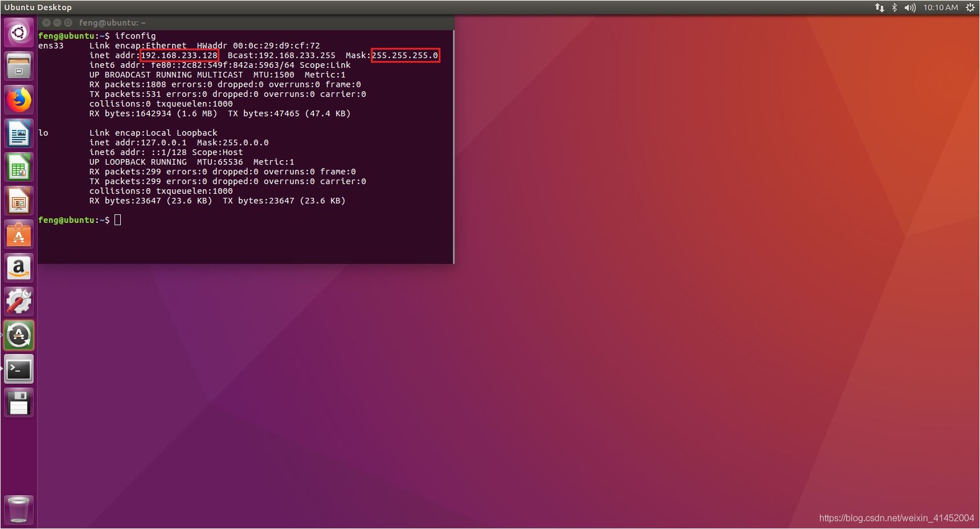This screenshot has height=529, width=980.
Task: Click the terminal command prompt cursor
Action: [118, 220]
